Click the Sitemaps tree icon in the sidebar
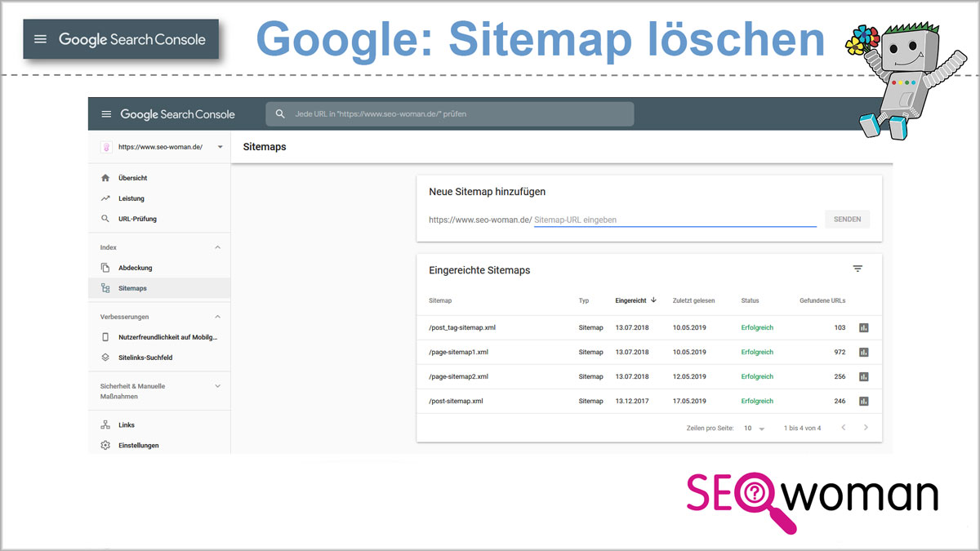This screenshot has height=551, width=980. click(x=105, y=288)
